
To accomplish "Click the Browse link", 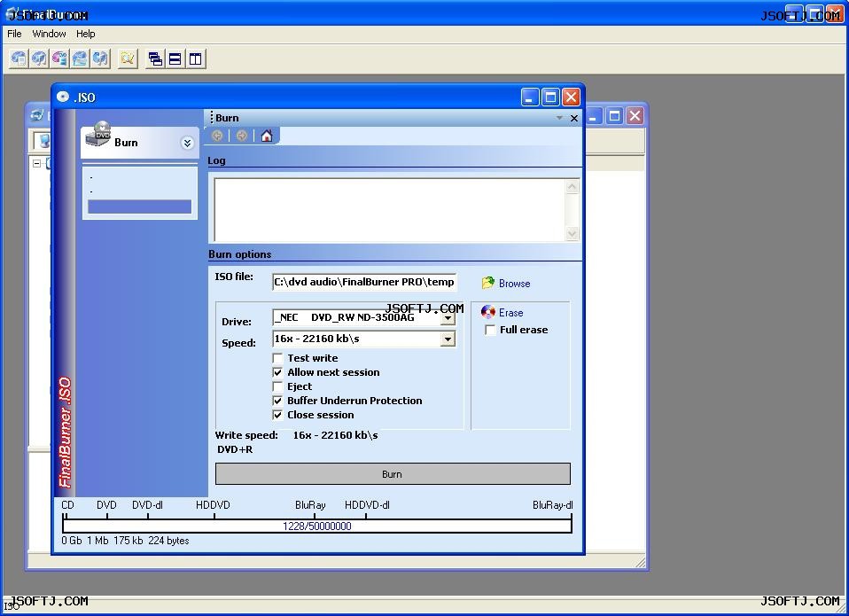I will pos(514,284).
